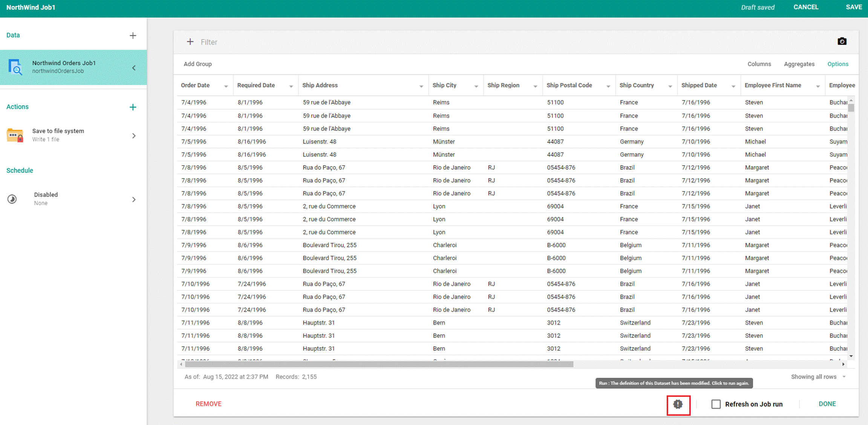868x425 pixels.
Task: Click the red REMOVE button
Action: click(208, 404)
